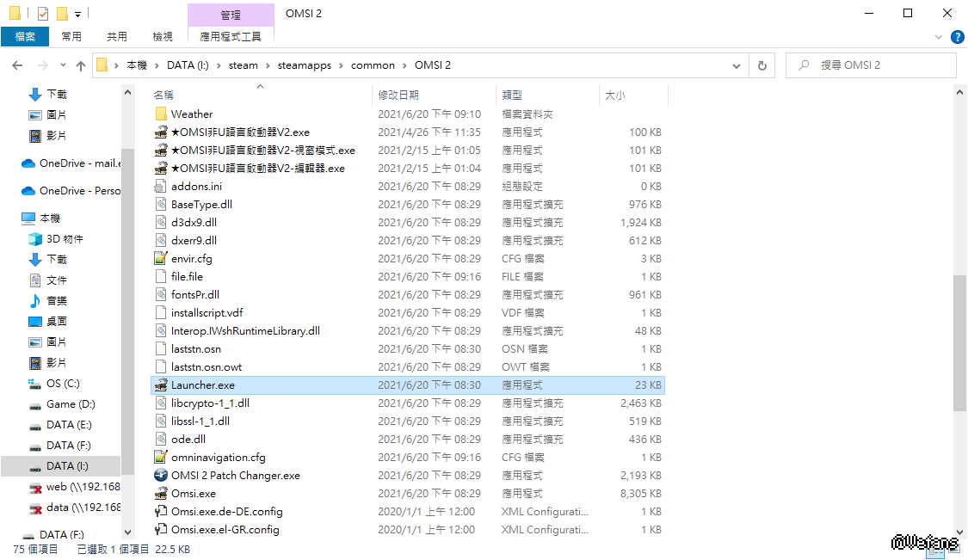Viewport: 968px width, 560px height.
Task: Click the 3D 物件 icon in sidebar
Action: coord(35,239)
